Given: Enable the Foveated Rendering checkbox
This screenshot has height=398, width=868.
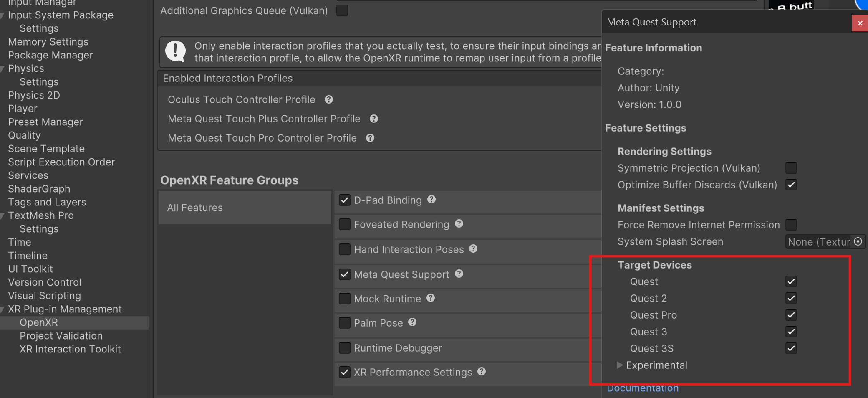Looking at the screenshot, I should click(x=345, y=224).
